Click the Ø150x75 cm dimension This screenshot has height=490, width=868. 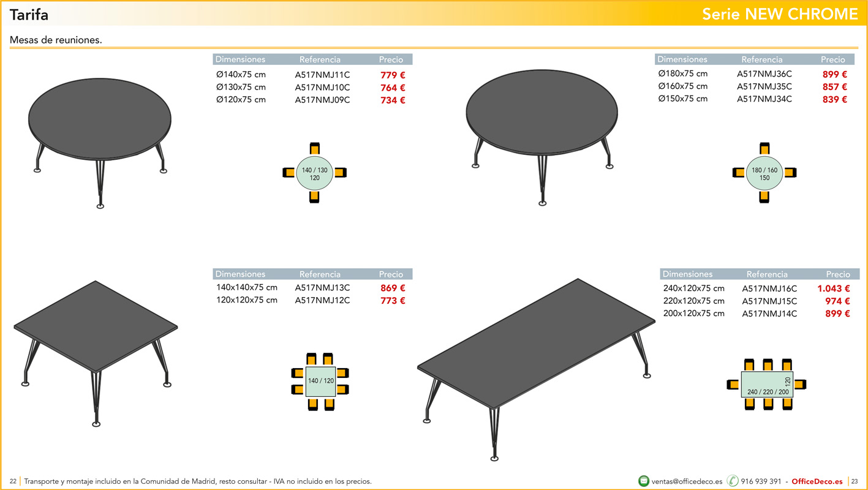683,99
